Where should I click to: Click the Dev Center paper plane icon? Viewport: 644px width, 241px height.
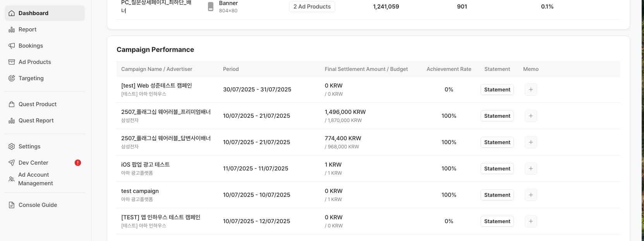tap(12, 163)
